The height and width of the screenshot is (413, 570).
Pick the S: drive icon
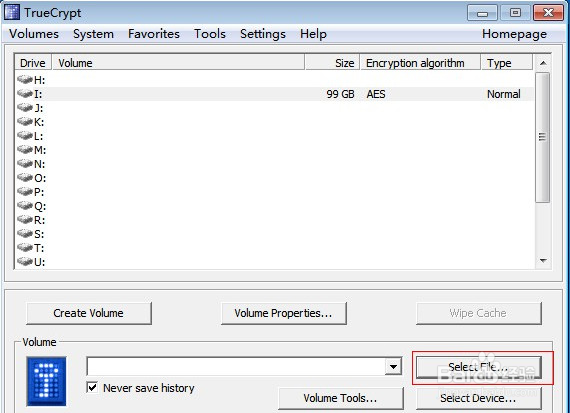[25, 233]
